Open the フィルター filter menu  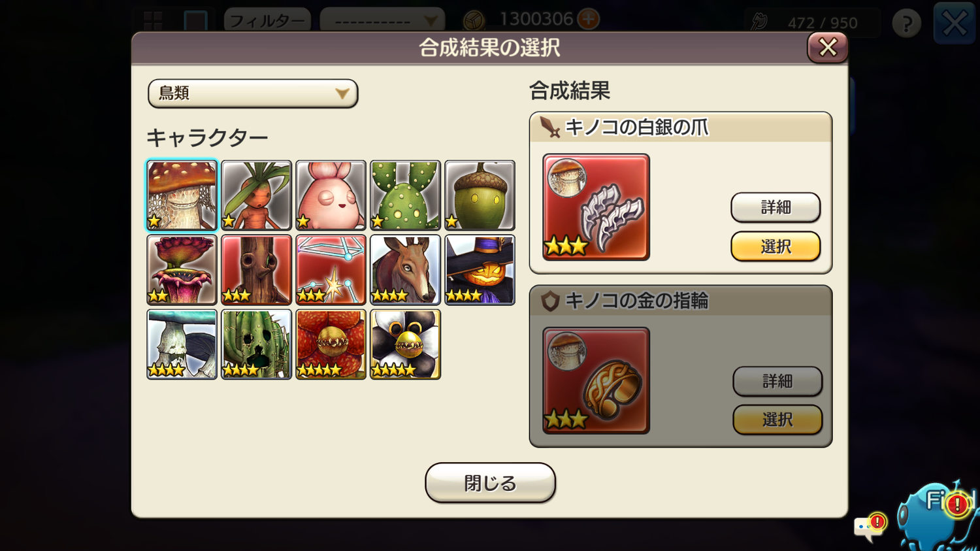[x=268, y=21]
